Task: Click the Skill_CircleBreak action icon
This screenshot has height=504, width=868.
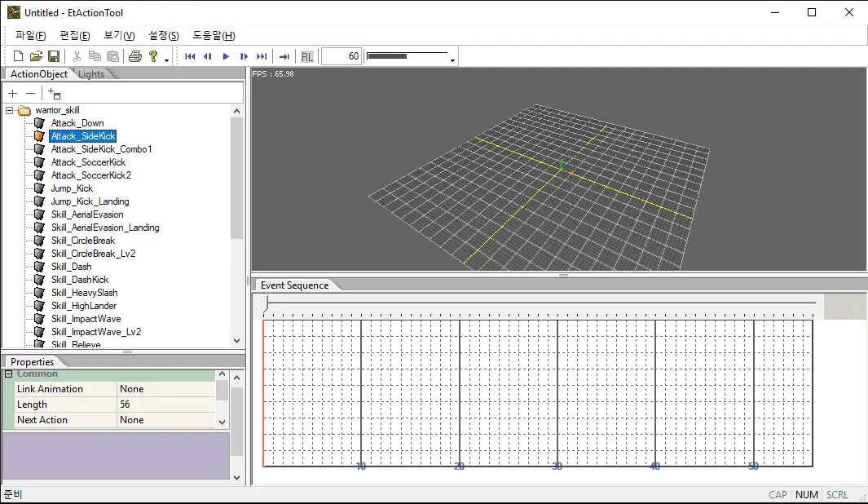Action: 39,241
